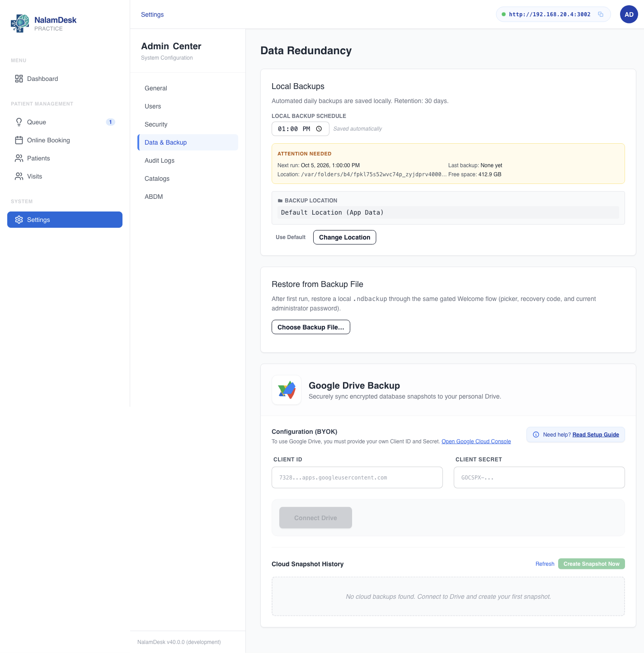The image size is (644, 653).
Task: Click 'Default Location (App Data)' text
Action: (332, 212)
